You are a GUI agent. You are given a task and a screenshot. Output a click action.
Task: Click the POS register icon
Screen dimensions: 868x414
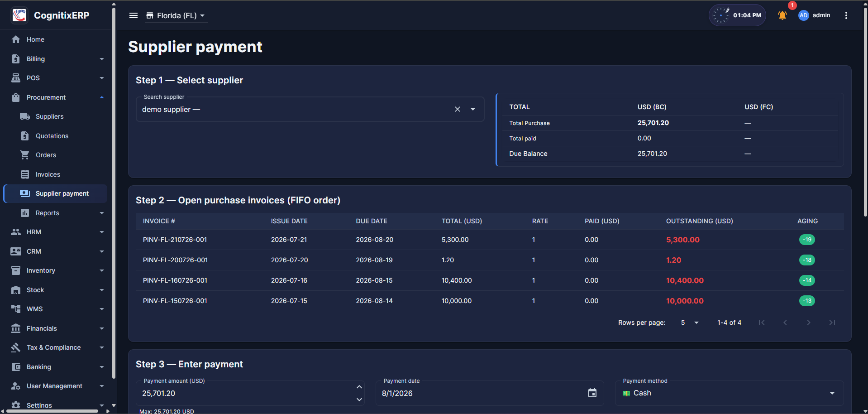16,78
